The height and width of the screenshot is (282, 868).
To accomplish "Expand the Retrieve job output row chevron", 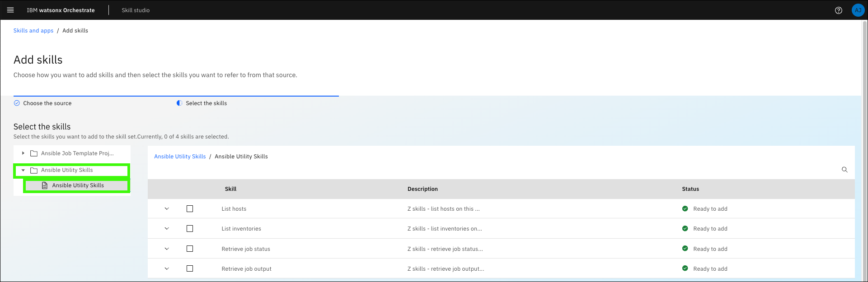I will click(x=167, y=268).
